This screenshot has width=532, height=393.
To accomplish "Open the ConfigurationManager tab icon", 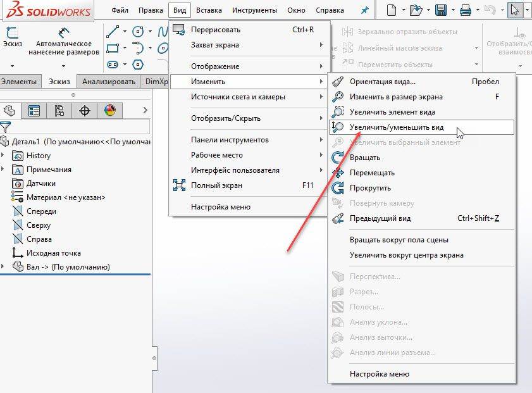I will (x=59, y=110).
